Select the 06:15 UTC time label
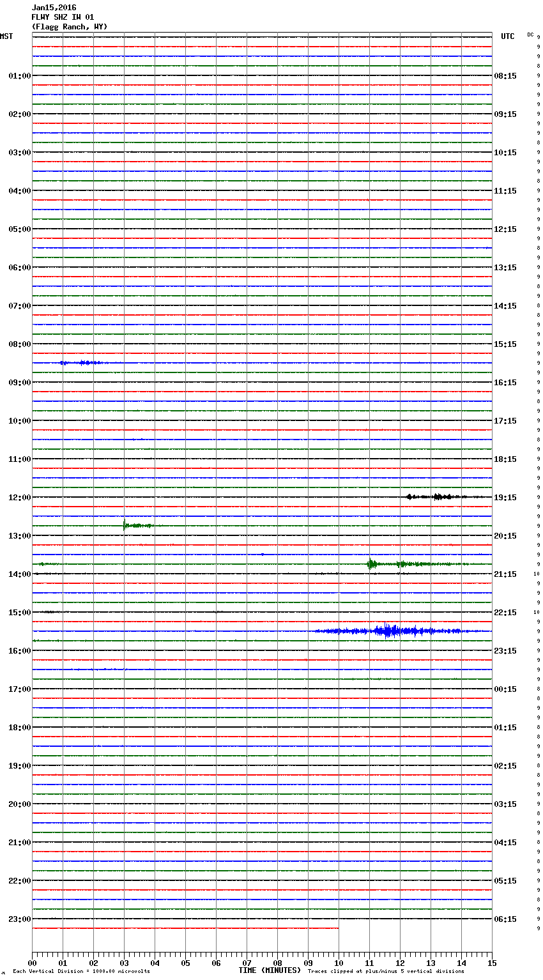543x980 pixels. pyautogui.click(x=505, y=919)
